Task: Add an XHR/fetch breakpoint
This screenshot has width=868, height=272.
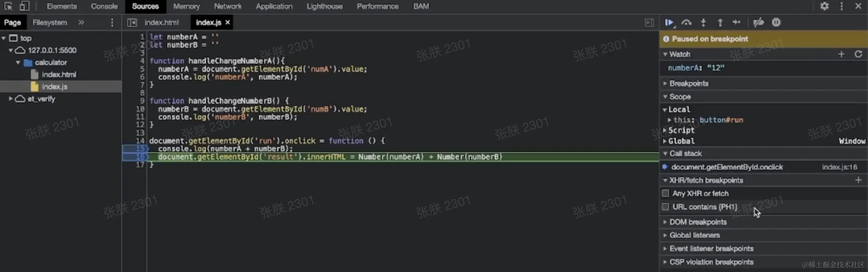Action: point(858,180)
